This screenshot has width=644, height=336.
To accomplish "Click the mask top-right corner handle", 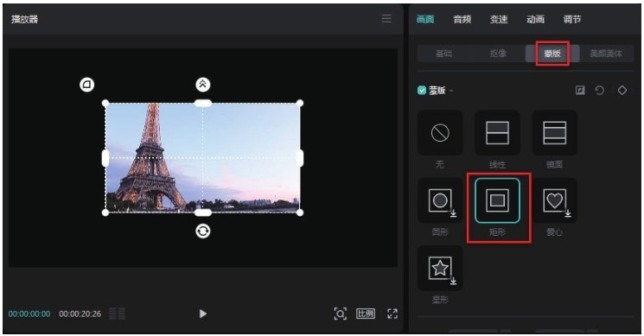I will (300, 103).
